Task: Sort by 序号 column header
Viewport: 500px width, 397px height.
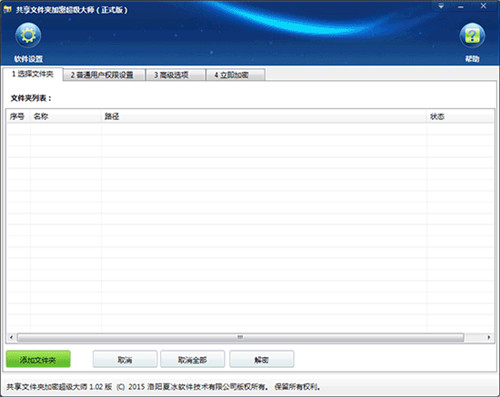Action: [19, 116]
